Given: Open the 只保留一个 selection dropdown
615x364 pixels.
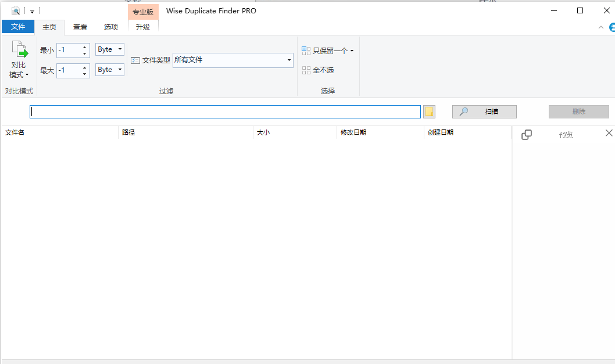Looking at the screenshot, I should click(x=328, y=51).
